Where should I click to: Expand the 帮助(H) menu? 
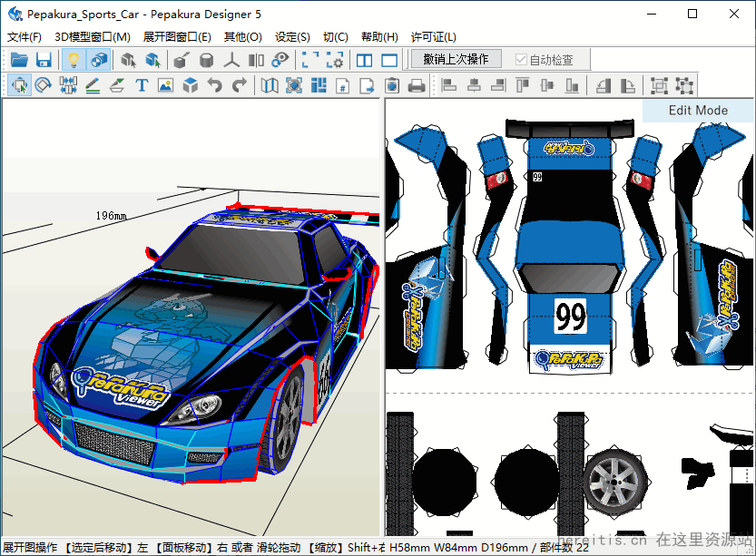[379, 37]
